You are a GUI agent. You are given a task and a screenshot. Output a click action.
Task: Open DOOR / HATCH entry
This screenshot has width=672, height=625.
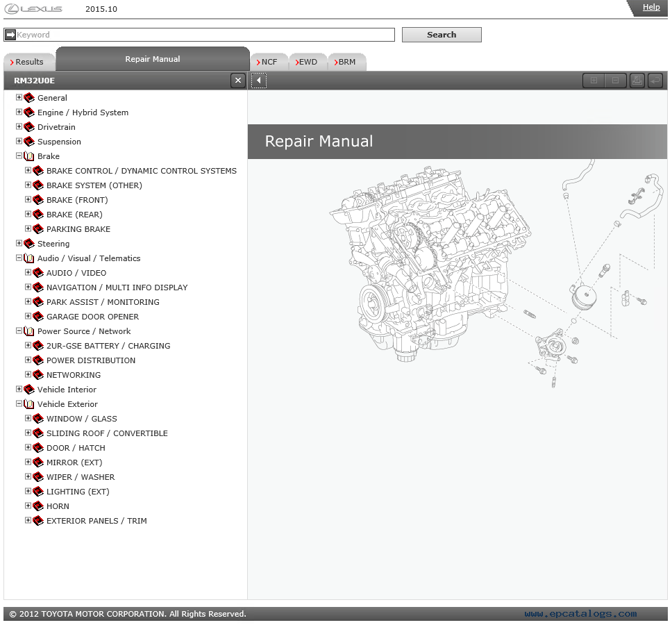point(76,447)
